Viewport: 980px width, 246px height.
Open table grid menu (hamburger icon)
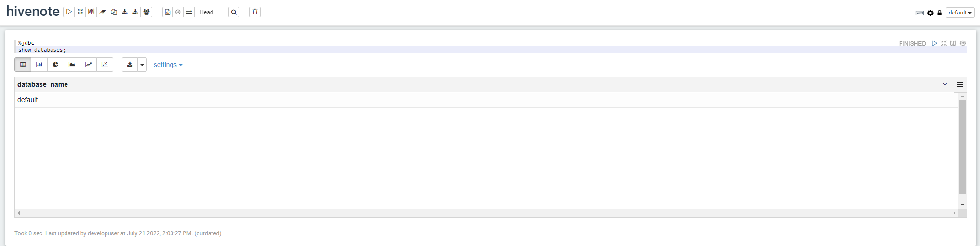pos(960,84)
